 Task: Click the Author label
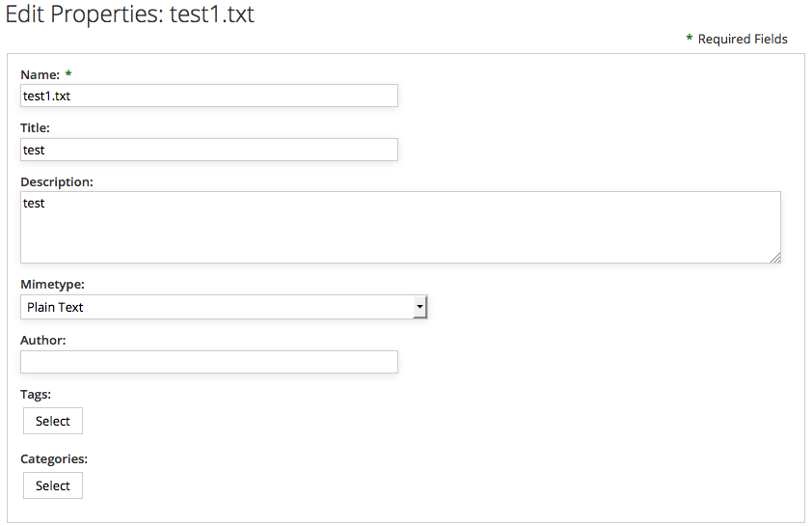[42, 340]
